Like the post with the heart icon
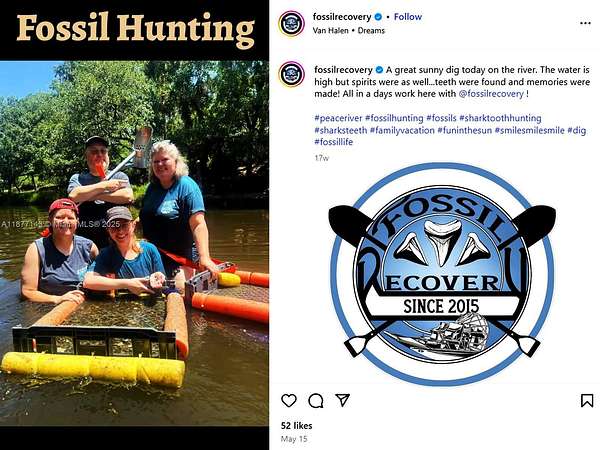The height and width of the screenshot is (450, 600). point(289,401)
